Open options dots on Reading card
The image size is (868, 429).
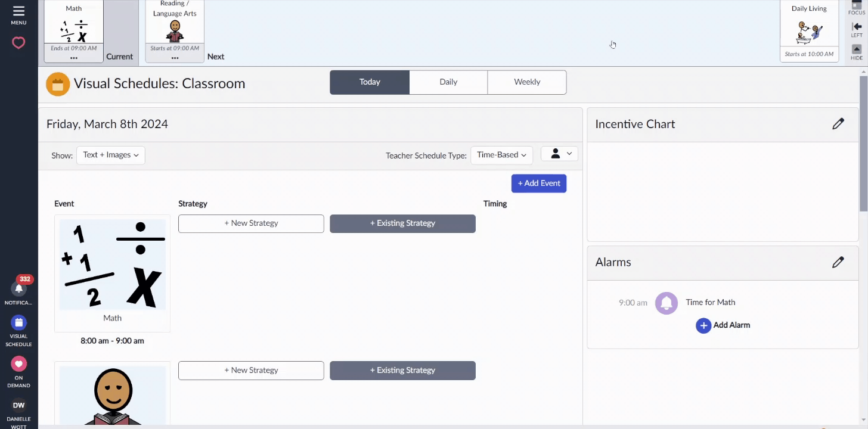(175, 58)
